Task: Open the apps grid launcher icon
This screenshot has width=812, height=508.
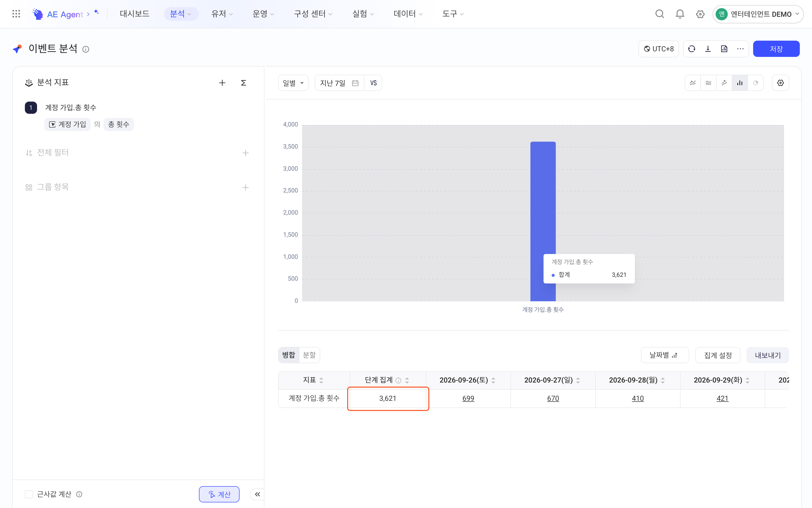Action: click(16, 14)
